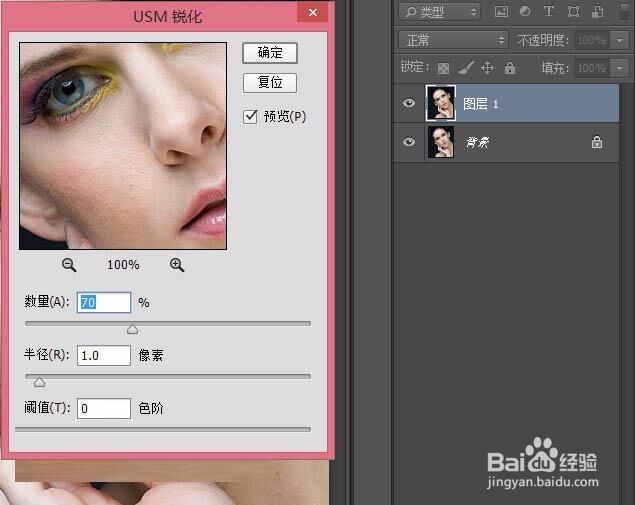
Task: Lock image pixels brush icon
Action: point(465,68)
